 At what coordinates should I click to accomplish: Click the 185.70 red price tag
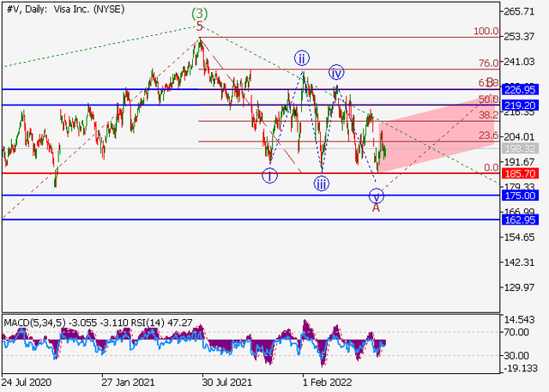pos(520,173)
